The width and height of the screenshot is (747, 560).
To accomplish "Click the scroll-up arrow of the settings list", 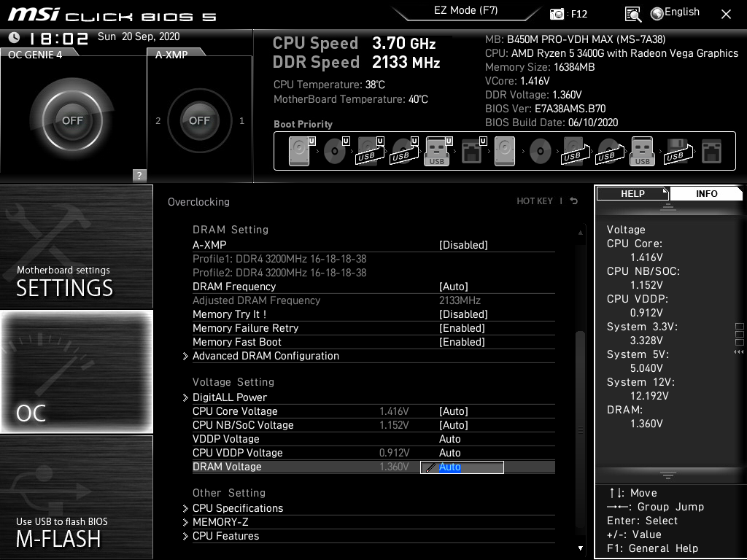I will tap(580, 233).
